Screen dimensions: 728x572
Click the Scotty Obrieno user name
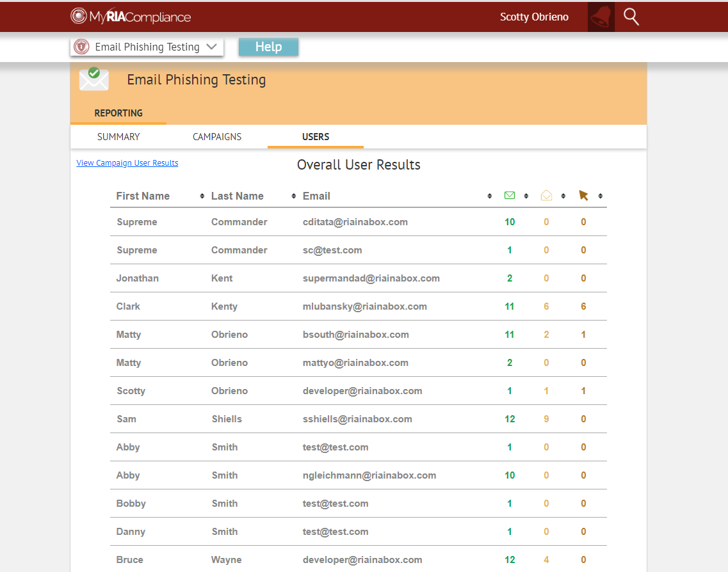tap(534, 17)
